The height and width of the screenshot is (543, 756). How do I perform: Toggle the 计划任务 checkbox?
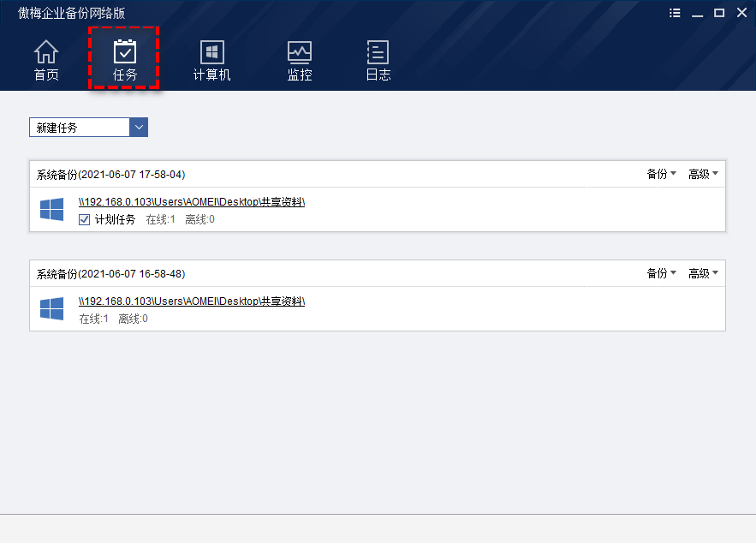tap(85, 220)
